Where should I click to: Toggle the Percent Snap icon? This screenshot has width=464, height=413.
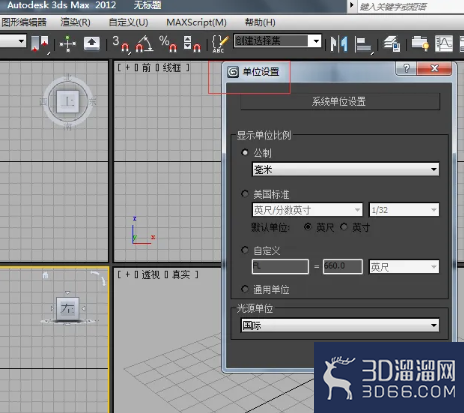pos(168,44)
